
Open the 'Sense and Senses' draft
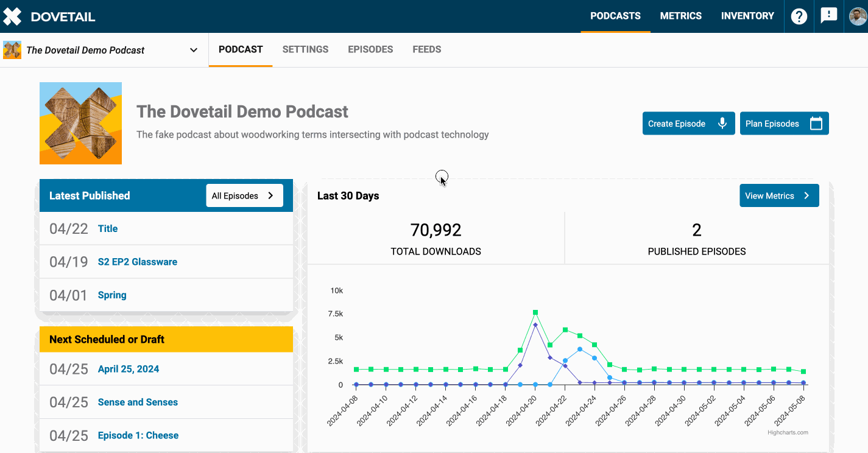(138, 402)
